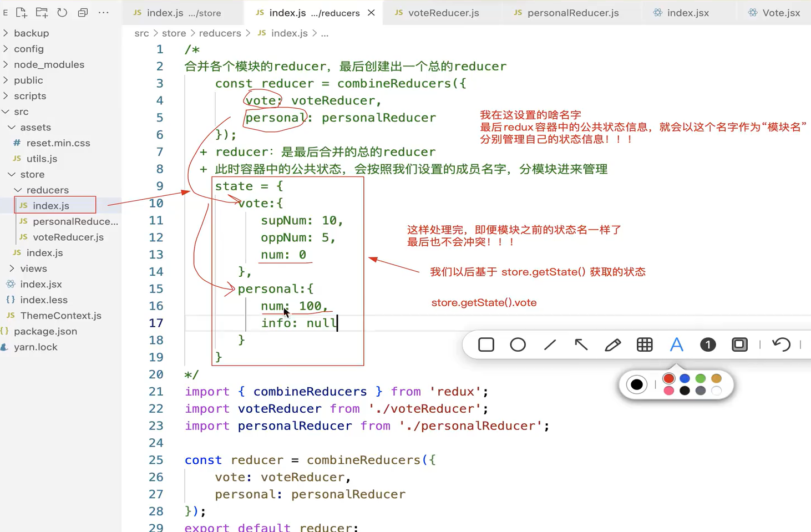Click the New File icon in explorer
Image resolution: width=811 pixels, height=532 pixels.
click(x=21, y=12)
